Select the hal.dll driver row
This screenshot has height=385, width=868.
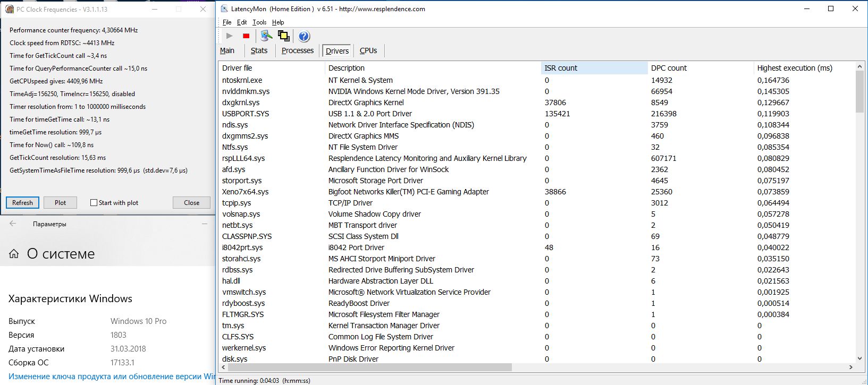tap(537, 281)
